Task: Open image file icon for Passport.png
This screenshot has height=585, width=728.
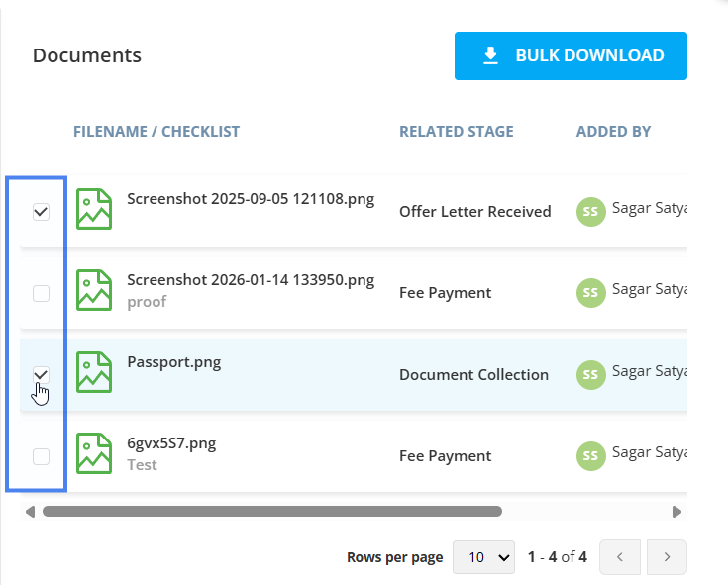Action: [x=94, y=372]
